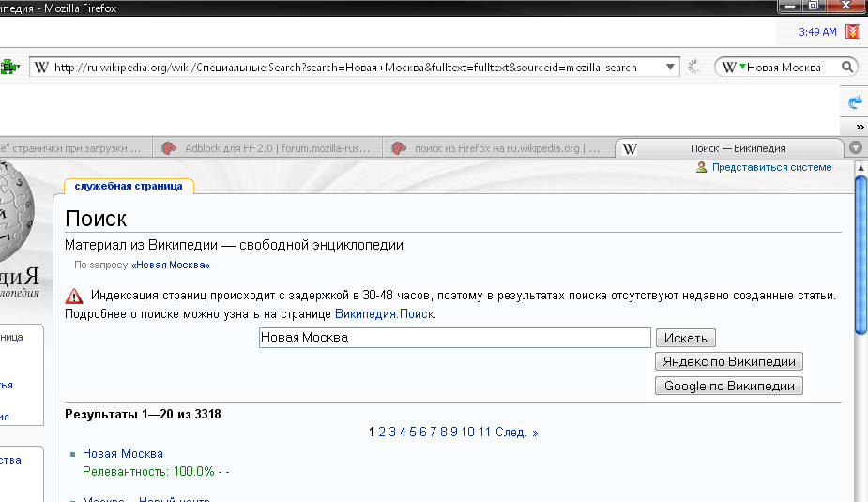The height and width of the screenshot is (502, 868).
Task: Select the Поиск — Википедия tab
Action: 730,148
